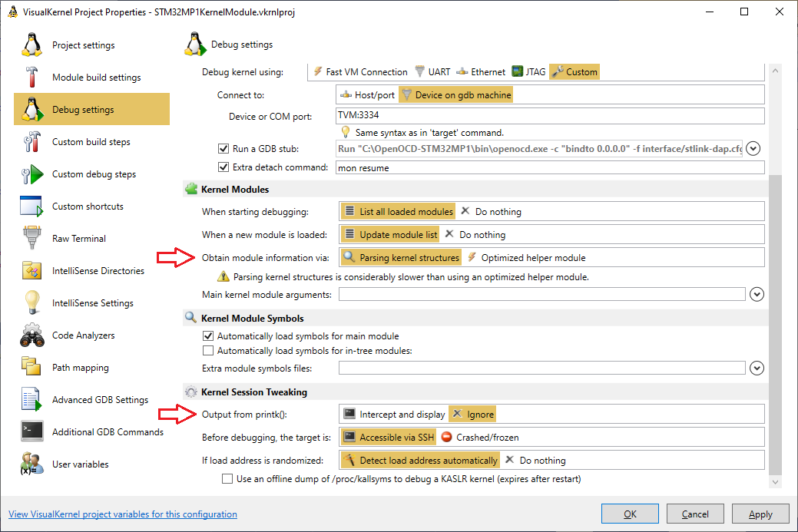Select Do nothing when starting debugging
Viewport: 798px width, 532px height.
(491, 212)
